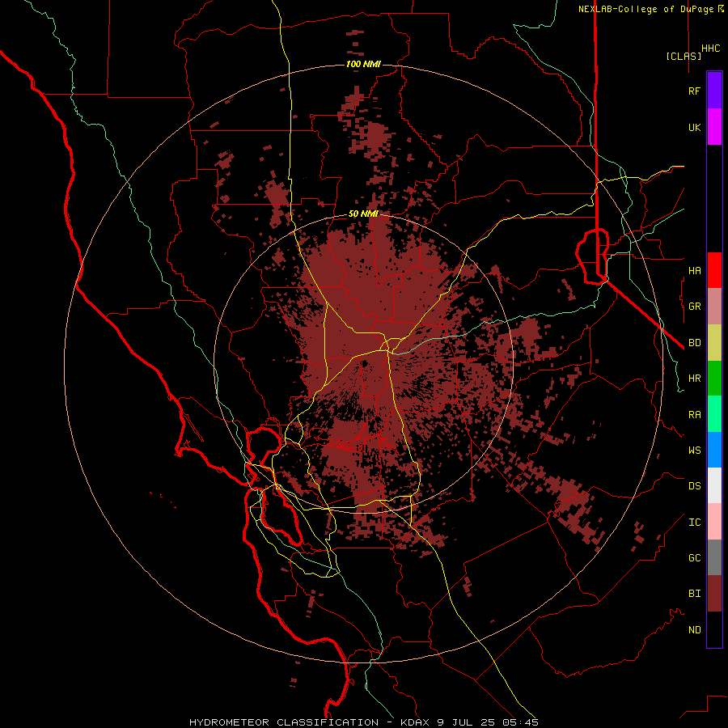
Task: Click the brown BI legend swatch
Action: [x=714, y=594]
